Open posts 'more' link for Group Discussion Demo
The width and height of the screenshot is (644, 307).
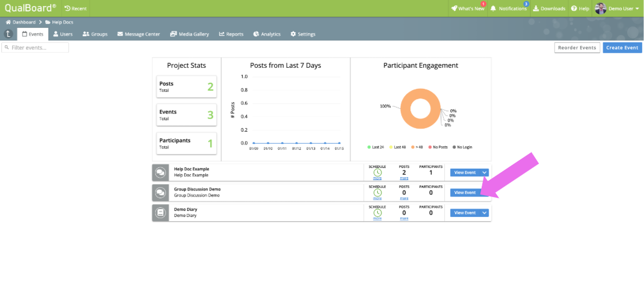404,198
